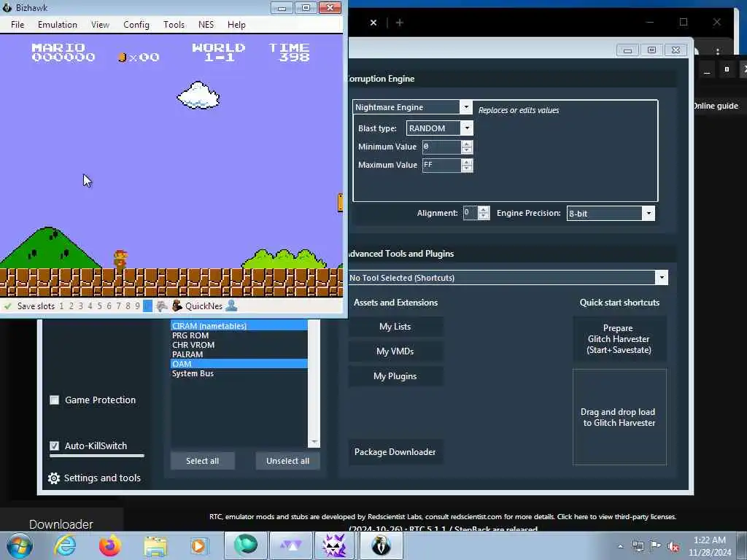Screen dimensions: 747x560
Task: Open the Package Downloader
Action: (395, 452)
